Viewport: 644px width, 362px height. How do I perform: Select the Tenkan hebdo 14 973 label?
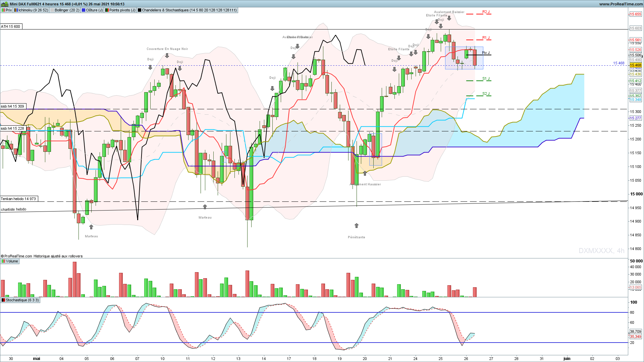tap(19, 199)
